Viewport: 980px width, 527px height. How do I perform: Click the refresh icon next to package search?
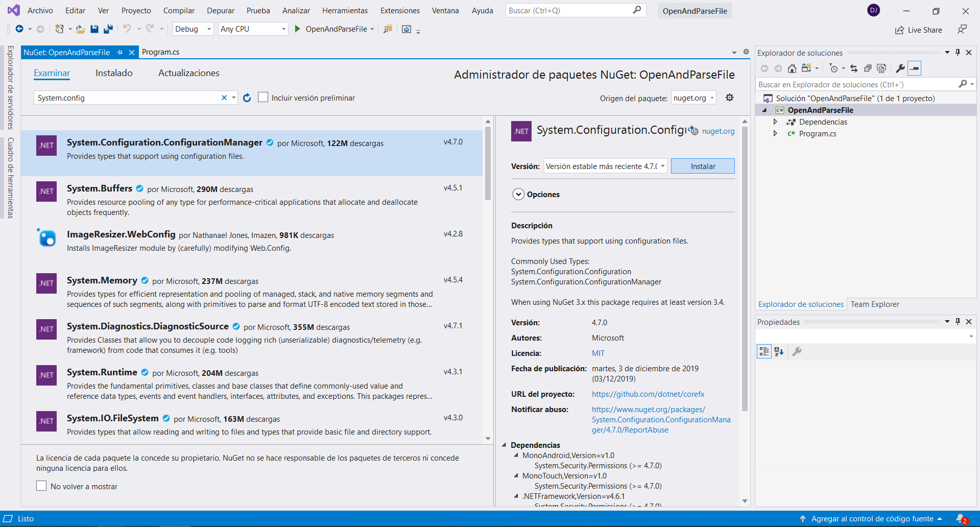247,98
